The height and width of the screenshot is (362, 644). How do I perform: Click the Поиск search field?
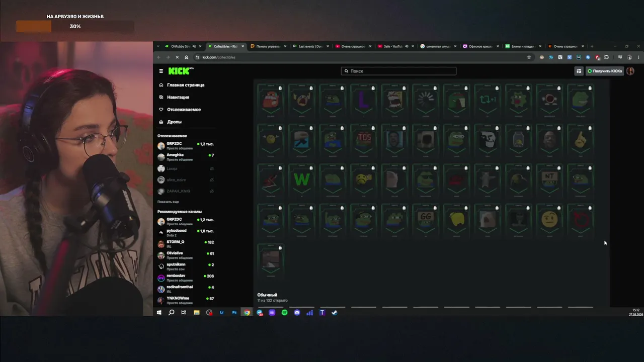pyautogui.click(x=398, y=71)
